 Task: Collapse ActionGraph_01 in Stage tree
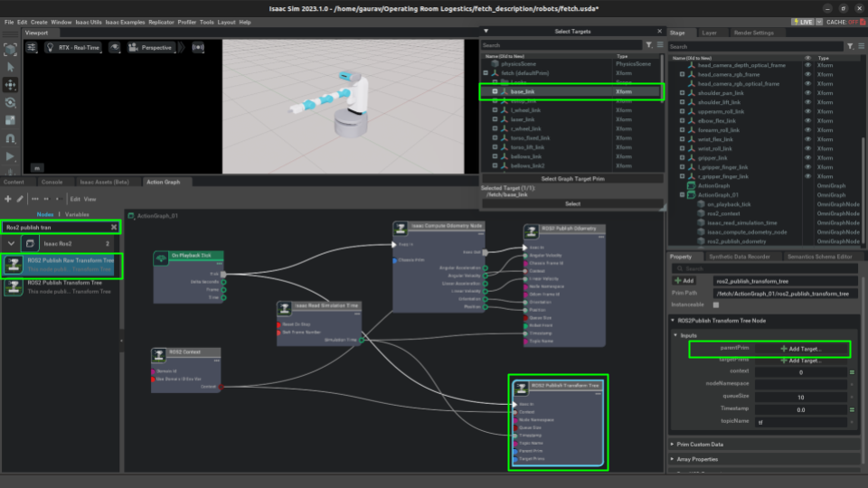[x=682, y=195]
